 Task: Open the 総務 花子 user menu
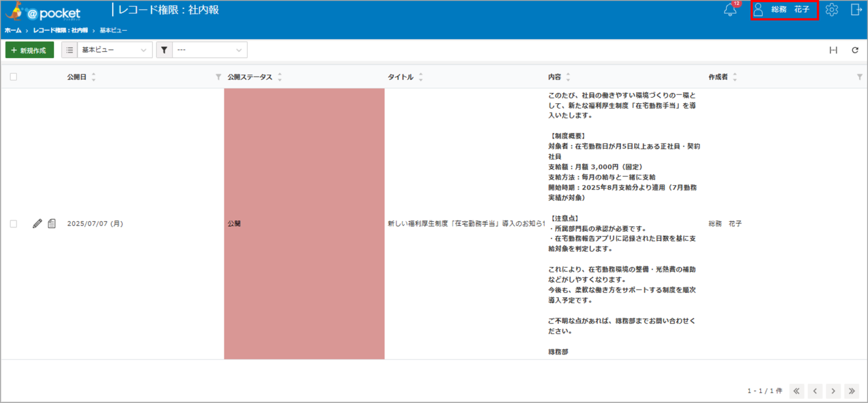tap(784, 10)
